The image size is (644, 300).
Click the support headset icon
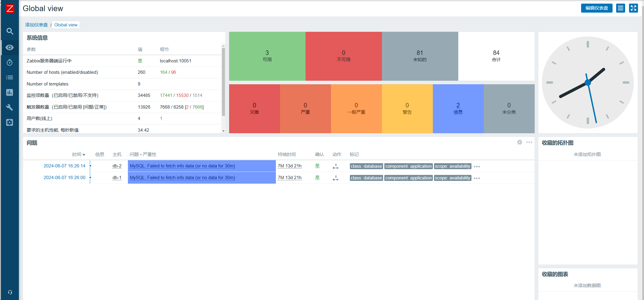(x=10, y=292)
